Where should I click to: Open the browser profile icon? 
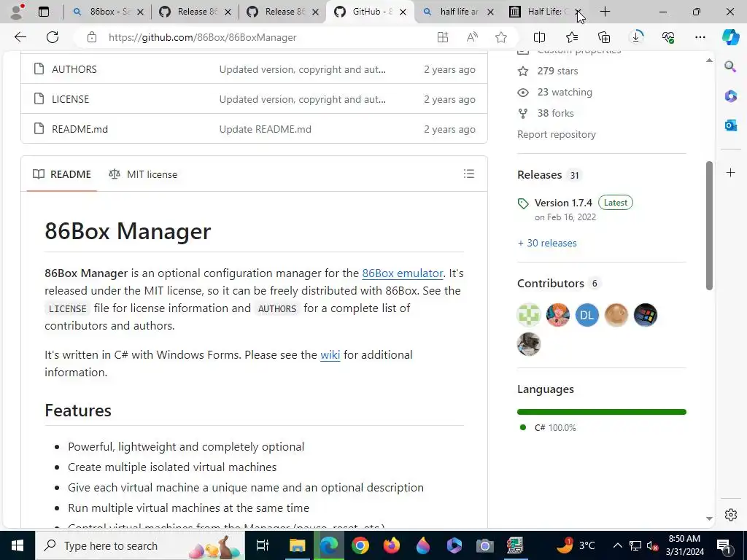pos(18,12)
